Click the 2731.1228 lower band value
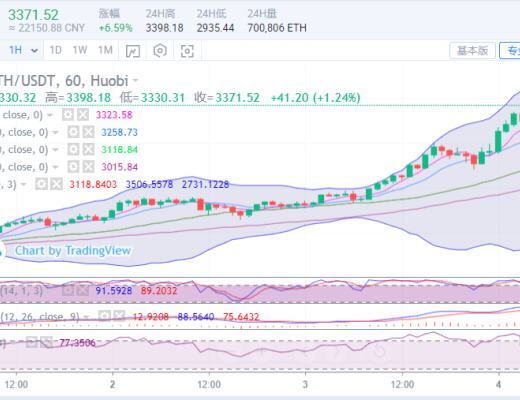This screenshot has width=520, height=400. coord(205,184)
